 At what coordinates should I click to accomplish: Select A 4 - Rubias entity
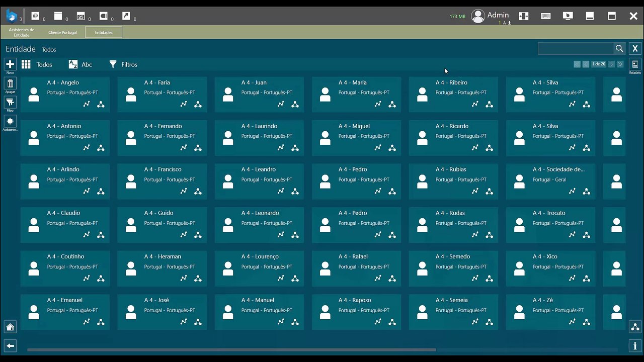pos(454,181)
